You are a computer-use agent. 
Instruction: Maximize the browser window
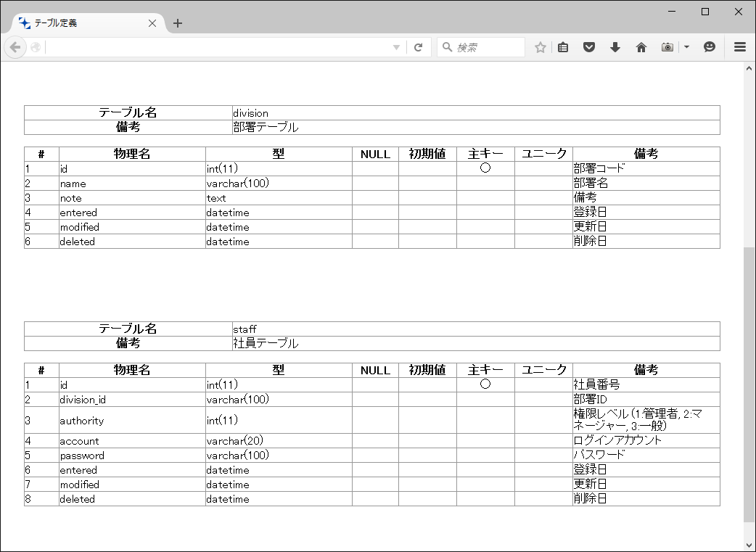click(x=705, y=11)
